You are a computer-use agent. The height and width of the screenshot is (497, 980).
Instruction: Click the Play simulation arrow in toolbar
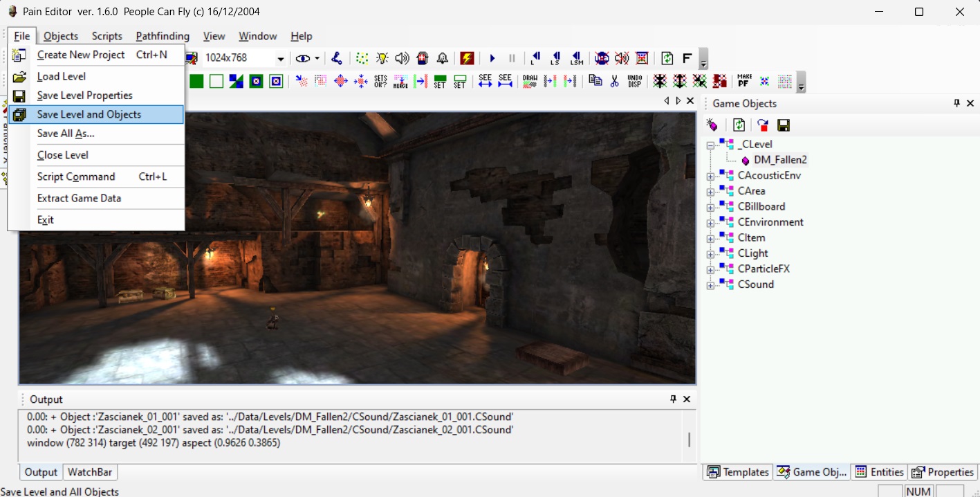[x=492, y=58]
